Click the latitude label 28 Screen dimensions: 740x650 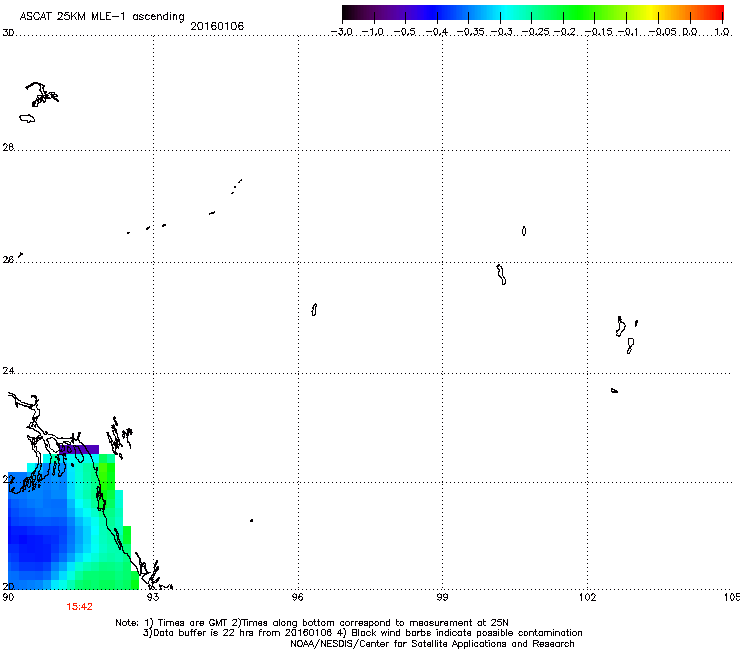point(8,147)
